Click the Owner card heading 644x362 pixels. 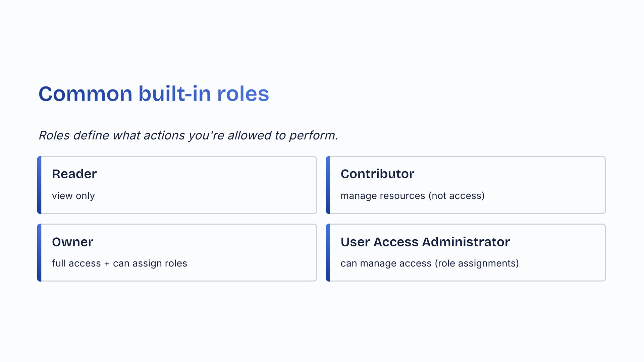coord(72,242)
